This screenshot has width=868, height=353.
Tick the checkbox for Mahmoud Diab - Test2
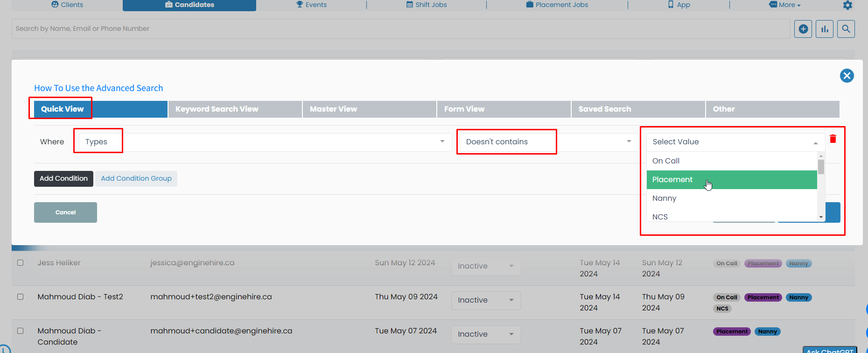point(21,297)
